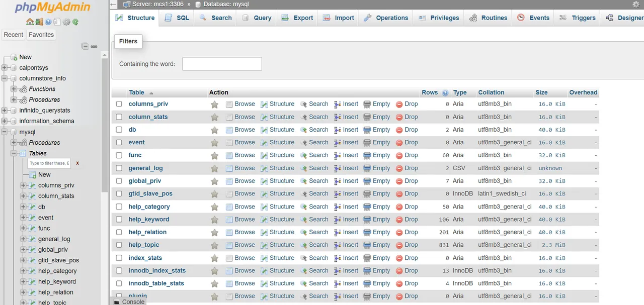Collapse the columnstore_info database node

4,78
